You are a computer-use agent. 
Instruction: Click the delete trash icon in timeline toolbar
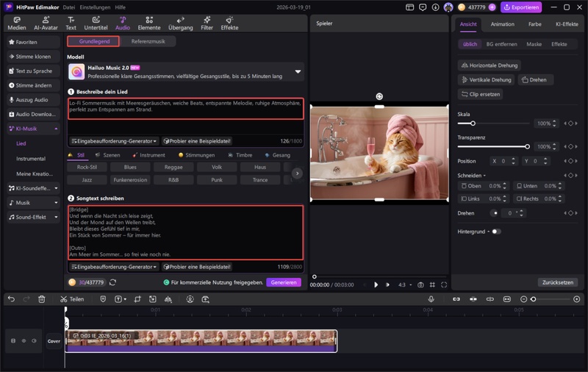point(42,299)
